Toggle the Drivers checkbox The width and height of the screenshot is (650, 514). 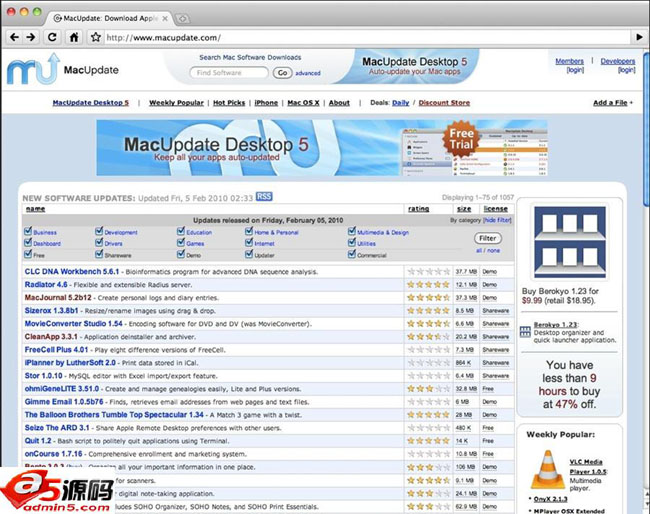[x=99, y=242]
